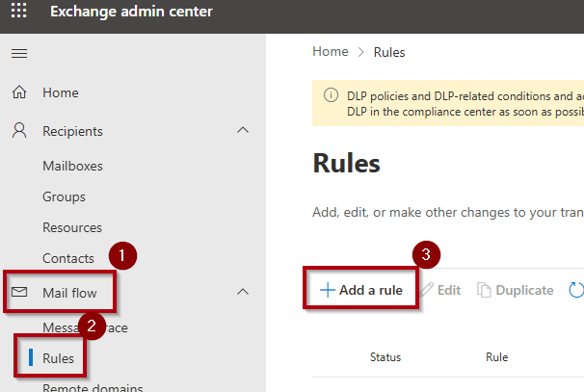
Task: Open Resources under Recipients
Action: click(72, 228)
